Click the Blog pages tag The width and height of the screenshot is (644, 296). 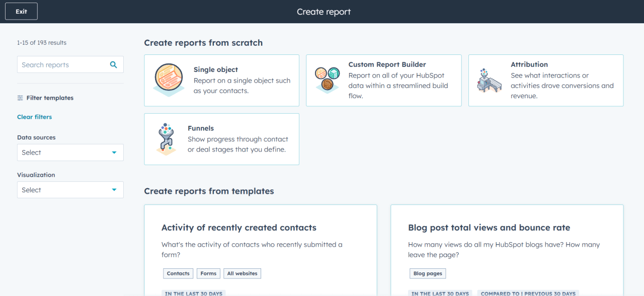click(x=427, y=273)
